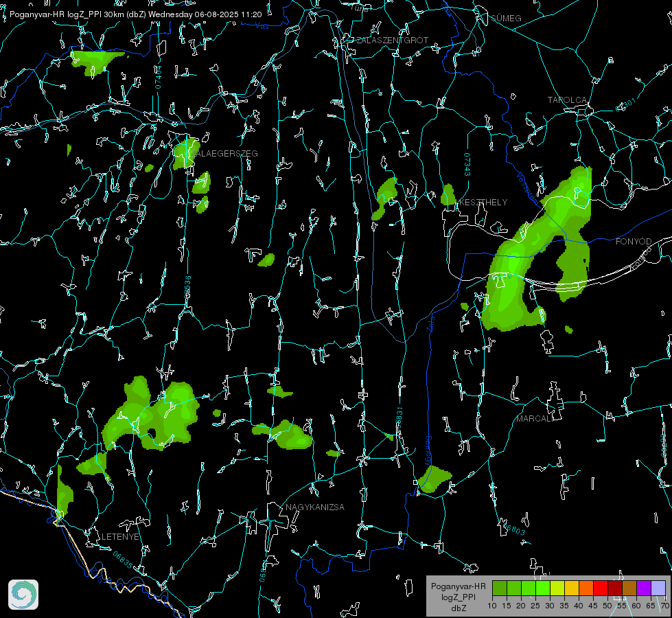Select the 55-60 dBZ brown swatch
Screen dimensions: 672x618
[x=629, y=588]
